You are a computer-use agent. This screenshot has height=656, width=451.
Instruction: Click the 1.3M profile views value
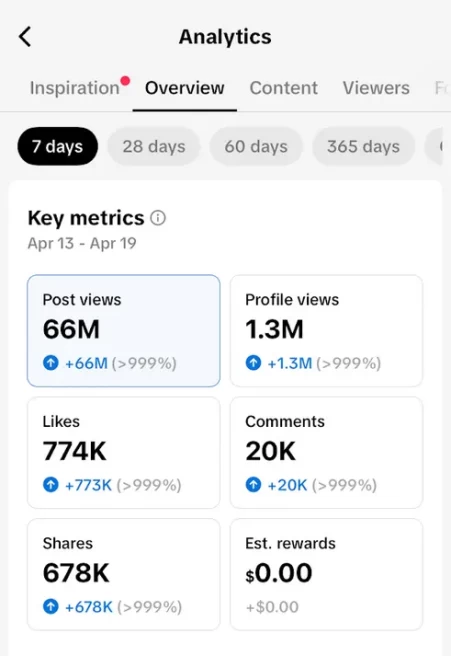click(x=274, y=329)
